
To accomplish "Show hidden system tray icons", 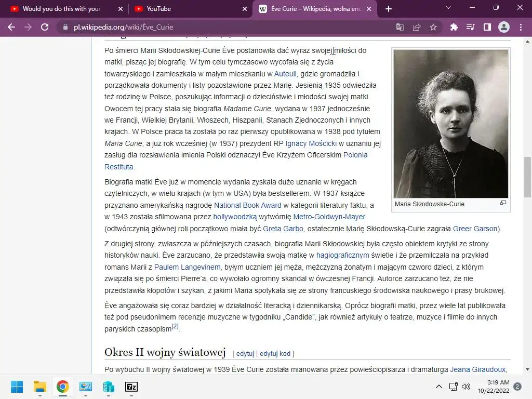I will 438,387.
